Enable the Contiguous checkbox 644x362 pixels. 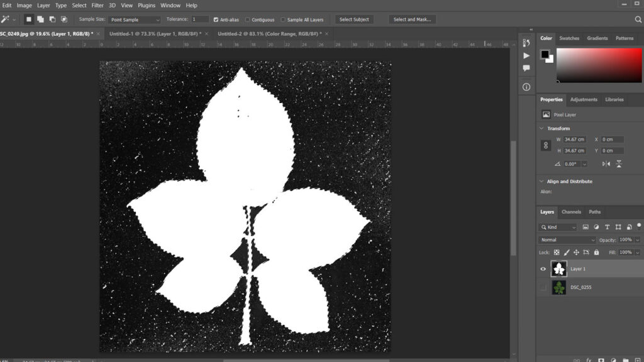click(247, 19)
